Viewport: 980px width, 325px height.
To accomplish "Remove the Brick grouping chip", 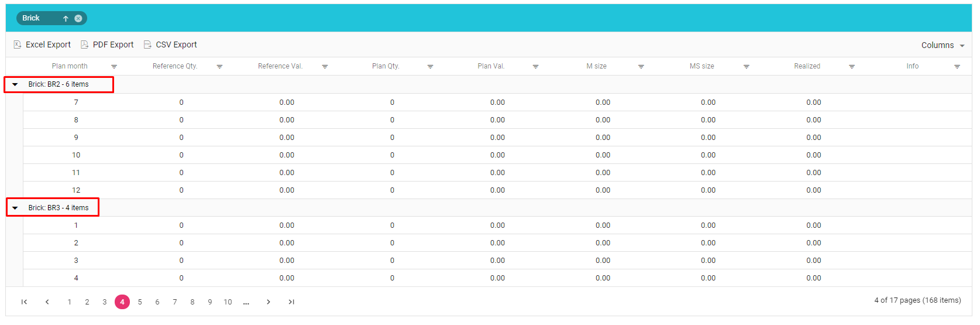I will point(78,18).
